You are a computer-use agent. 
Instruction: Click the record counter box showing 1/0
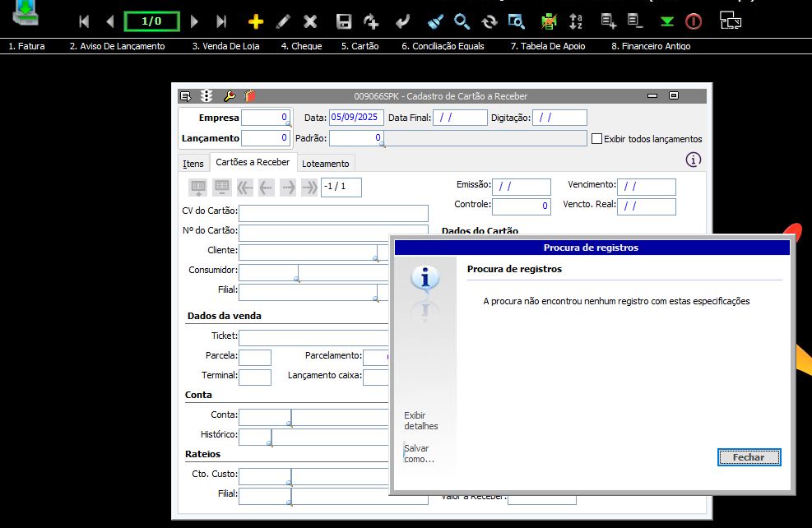coord(151,21)
